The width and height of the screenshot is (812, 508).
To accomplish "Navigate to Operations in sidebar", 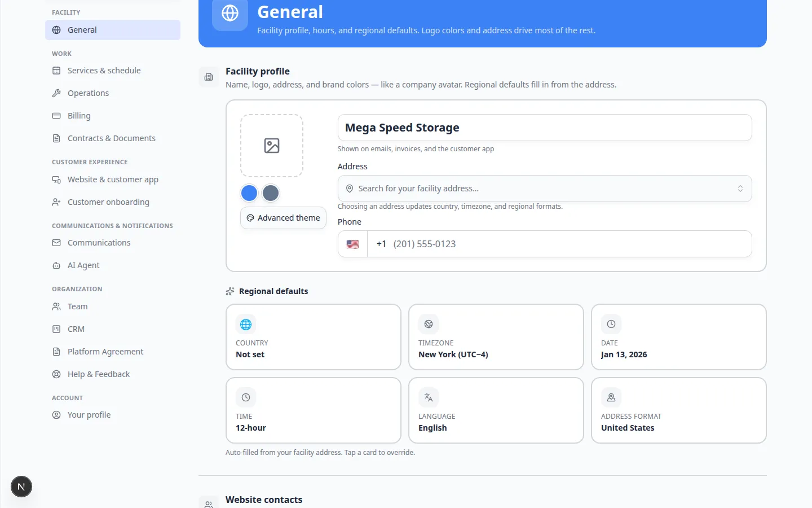I will pyautogui.click(x=113, y=93).
